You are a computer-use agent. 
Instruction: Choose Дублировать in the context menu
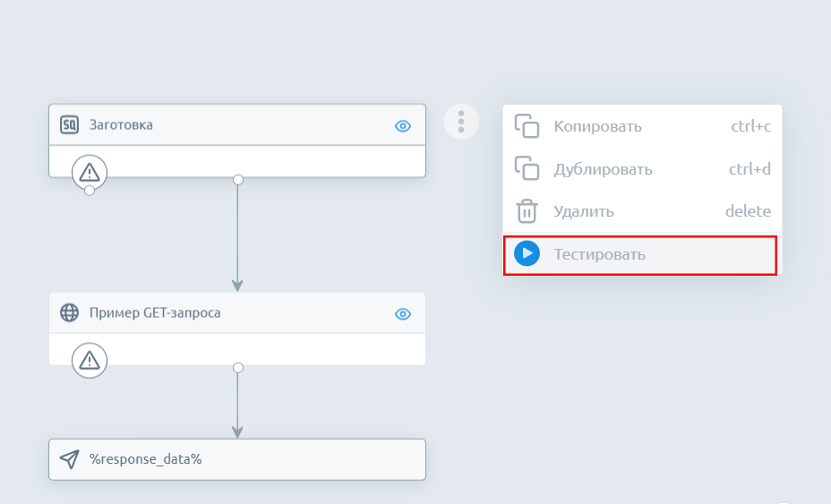603,169
